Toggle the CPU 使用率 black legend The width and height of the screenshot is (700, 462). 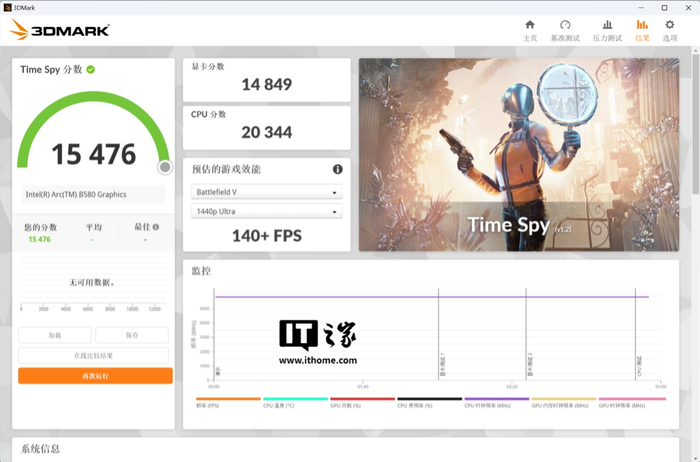tap(429, 402)
